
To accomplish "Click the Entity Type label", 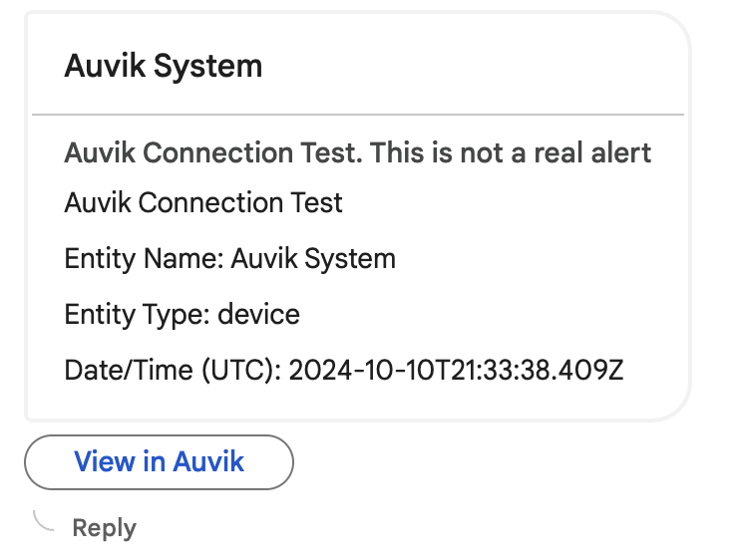I will [138, 315].
